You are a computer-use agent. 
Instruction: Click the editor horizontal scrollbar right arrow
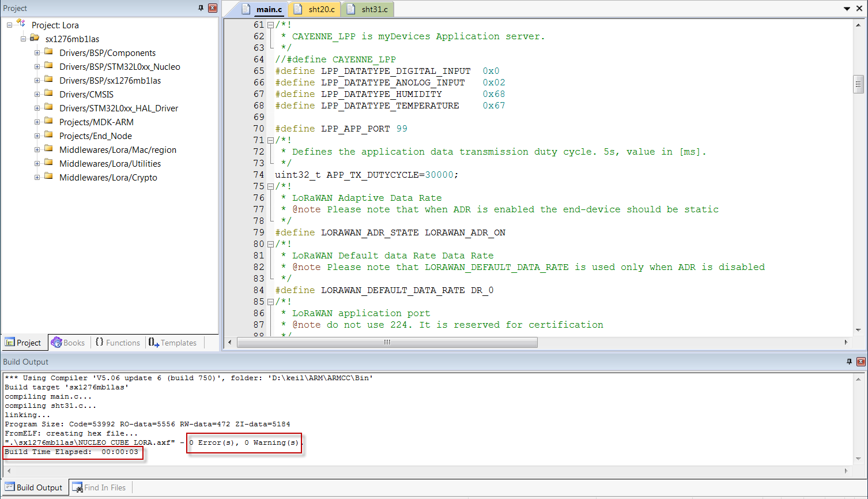point(846,342)
